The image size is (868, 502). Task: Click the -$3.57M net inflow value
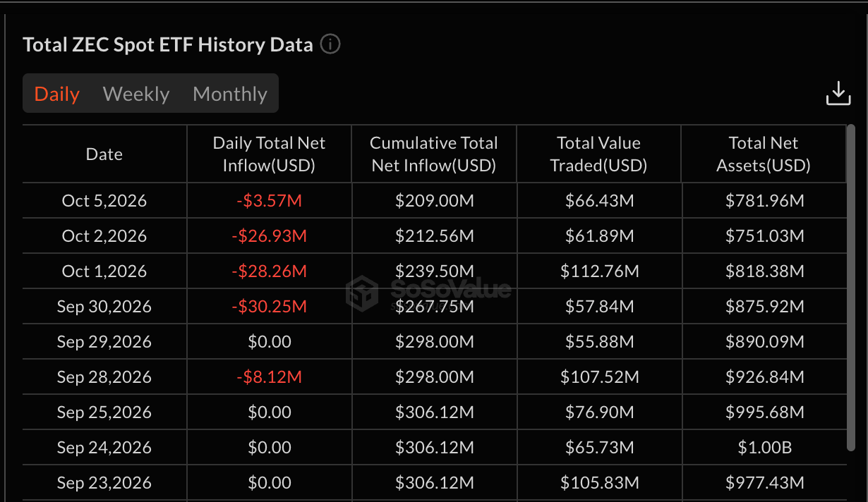coord(269,201)
